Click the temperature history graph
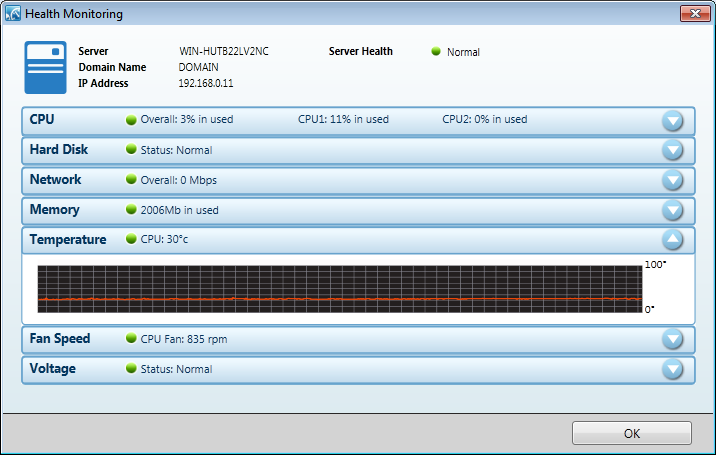The height and width of the screenshot is (455, 716). (x=340, y=289)
